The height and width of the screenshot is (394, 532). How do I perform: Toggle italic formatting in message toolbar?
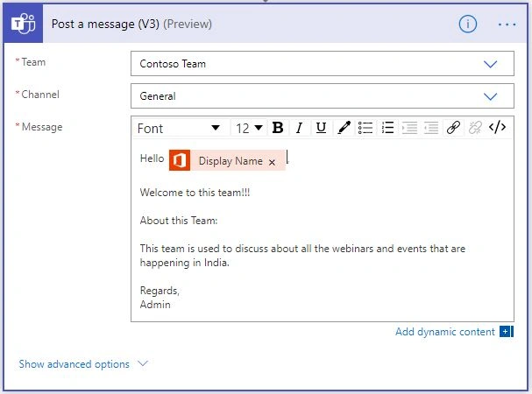[x=299, y=128]
